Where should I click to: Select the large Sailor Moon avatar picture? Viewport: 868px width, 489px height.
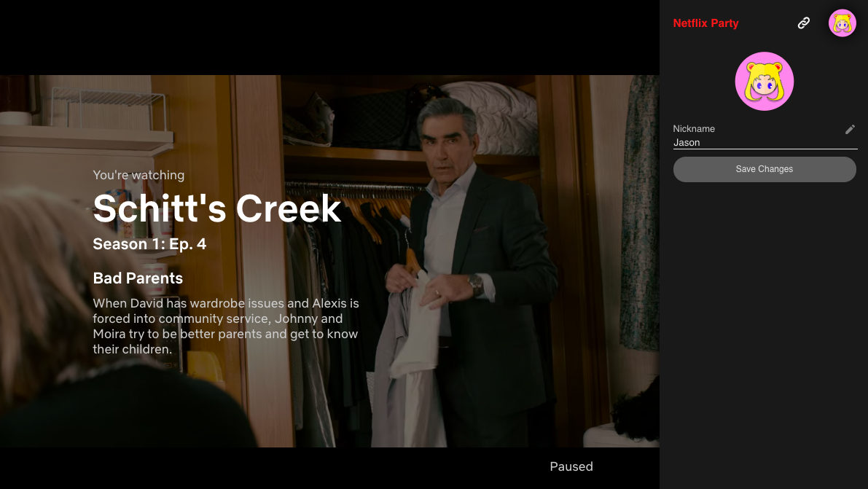pos(764,82)
